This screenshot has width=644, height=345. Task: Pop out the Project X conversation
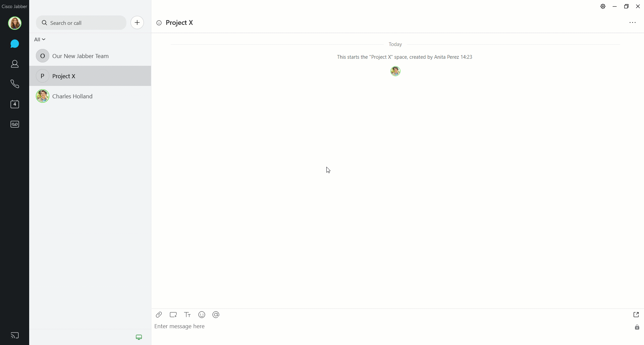(x=636, y=315)
